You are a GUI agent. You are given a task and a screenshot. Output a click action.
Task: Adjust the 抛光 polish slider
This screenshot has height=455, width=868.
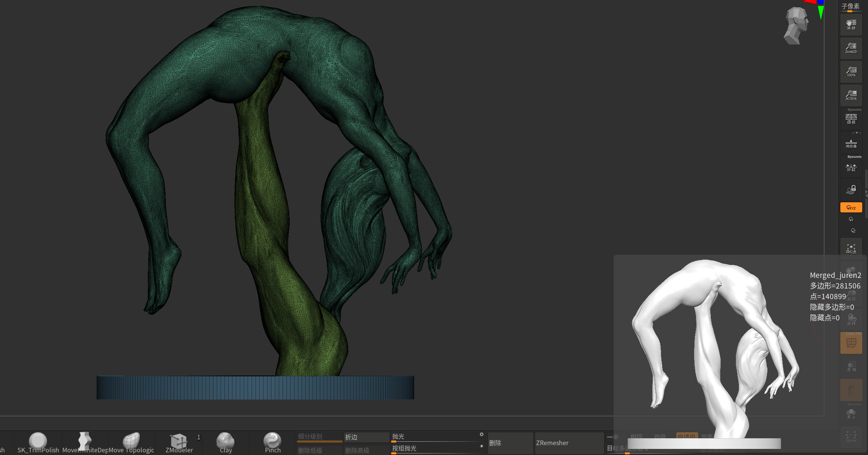[x=434, y=437]
